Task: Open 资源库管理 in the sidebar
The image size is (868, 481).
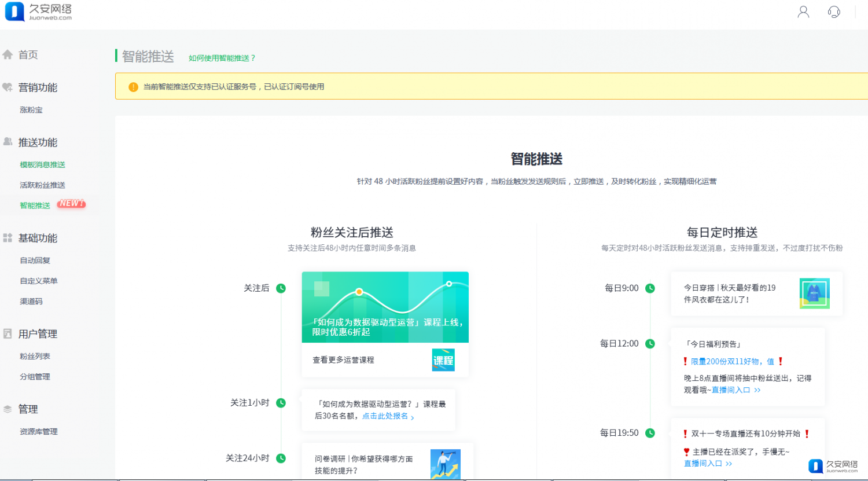Action: 38,432
